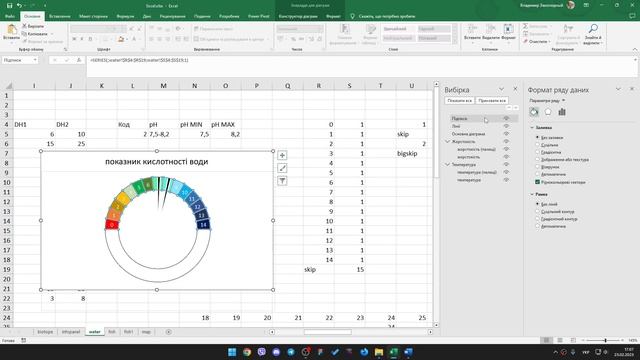The width and height of the screenshot is (640, 360).
Task: Select the Градієнтна fill radio button
Action: (x=537, y=152)
